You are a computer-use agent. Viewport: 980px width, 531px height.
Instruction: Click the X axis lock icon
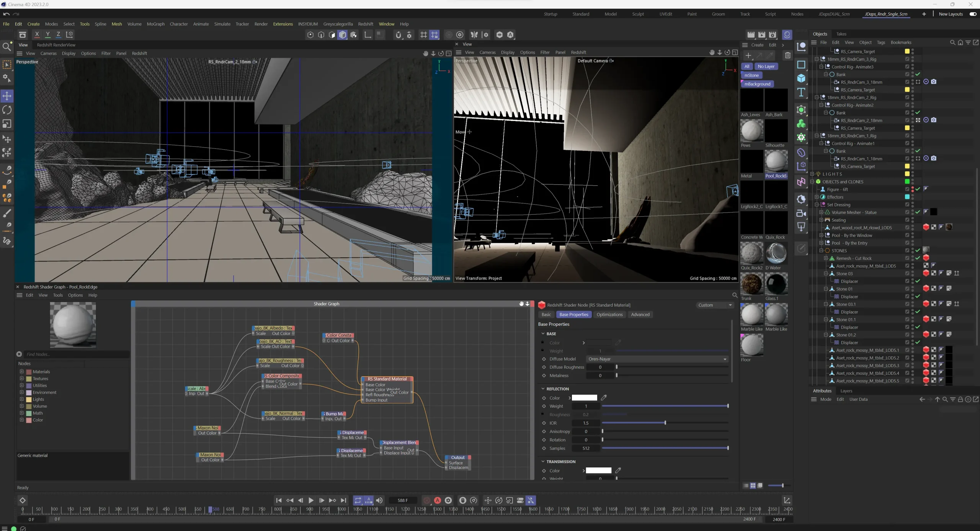[x=37, y=34]
